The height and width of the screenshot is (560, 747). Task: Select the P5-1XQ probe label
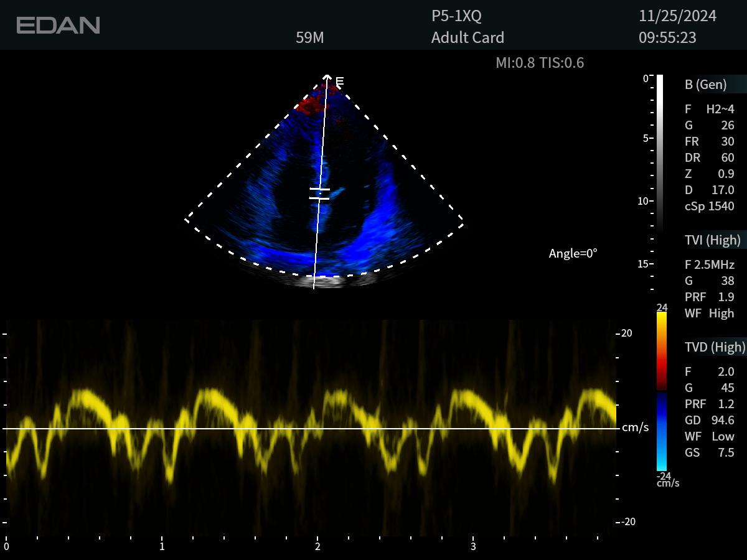[456, 16]
